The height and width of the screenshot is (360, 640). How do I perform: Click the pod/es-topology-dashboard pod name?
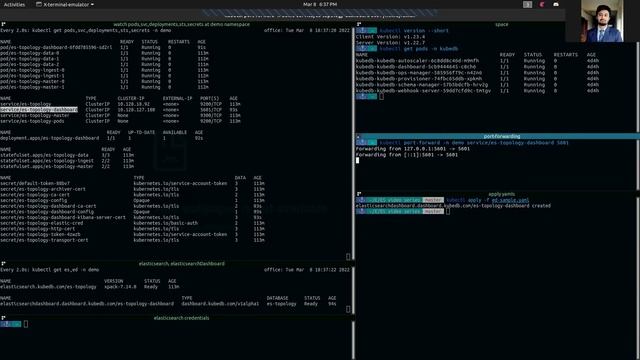tap(56, 47)
